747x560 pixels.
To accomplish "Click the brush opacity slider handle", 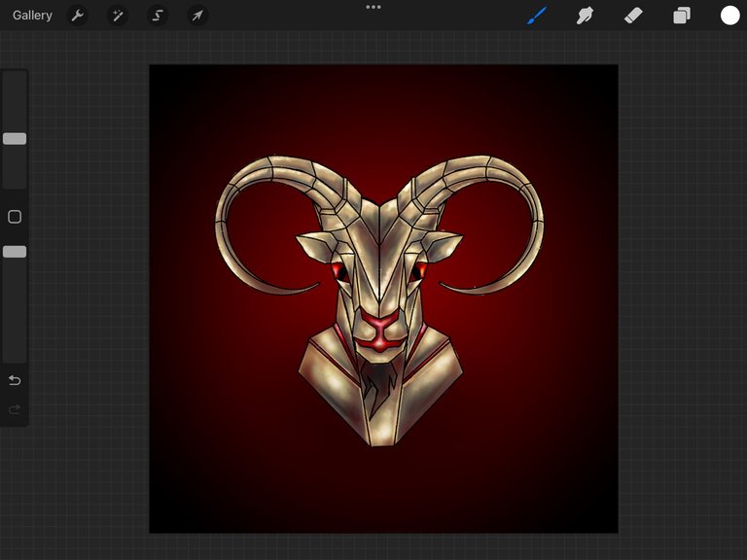I will (15, 252).
